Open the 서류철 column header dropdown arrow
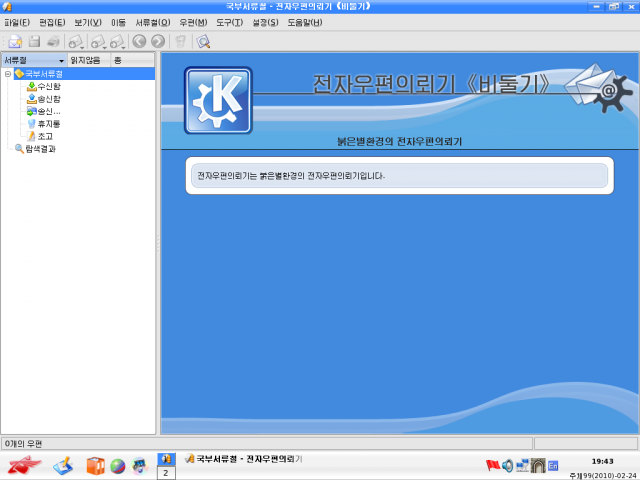640x480 pixels. [62, 61]
